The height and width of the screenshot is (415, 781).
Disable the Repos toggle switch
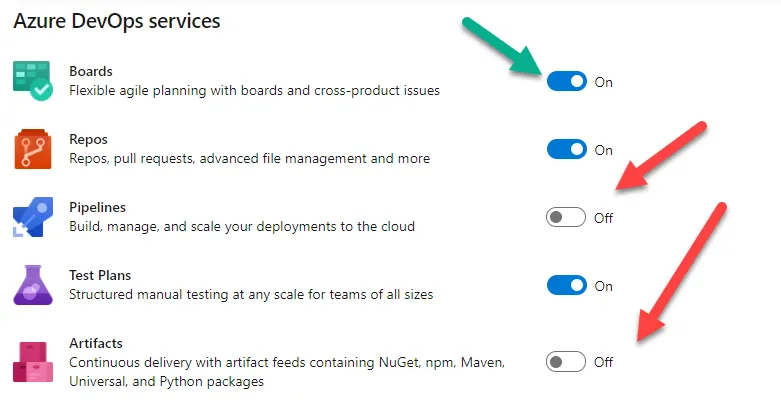click(566, 150)
